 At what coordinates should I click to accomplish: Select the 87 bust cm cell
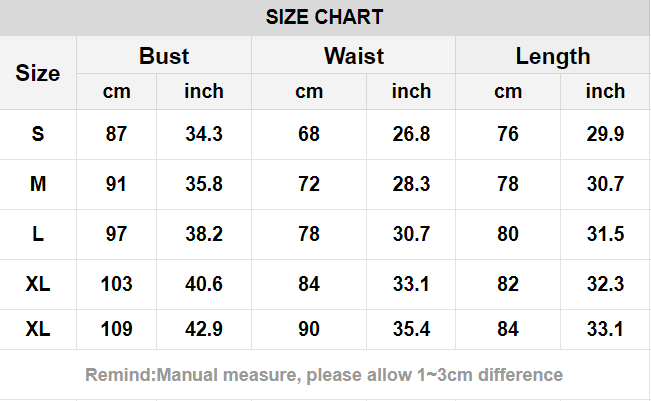click(x=116, y=134)
